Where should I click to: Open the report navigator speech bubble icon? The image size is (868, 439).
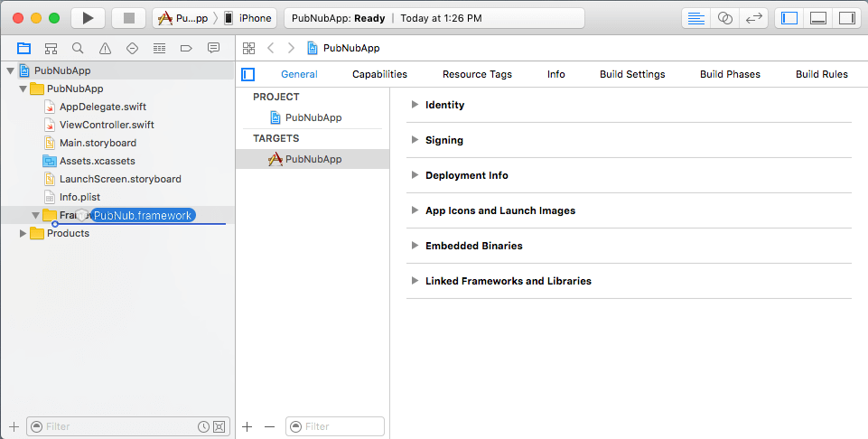[x=214, y=48]
